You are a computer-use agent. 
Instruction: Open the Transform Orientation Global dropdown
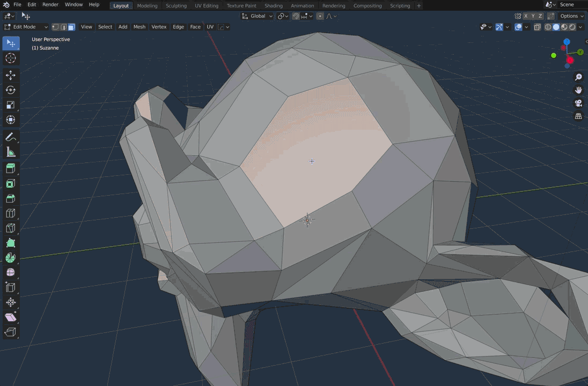tap(256, 16)
